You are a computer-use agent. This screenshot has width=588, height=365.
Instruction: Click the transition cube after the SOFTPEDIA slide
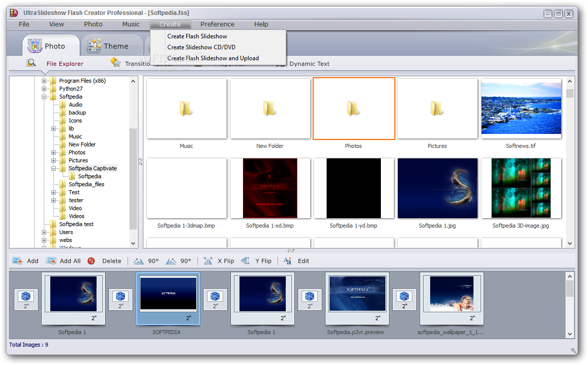click(x=215, y=296)
